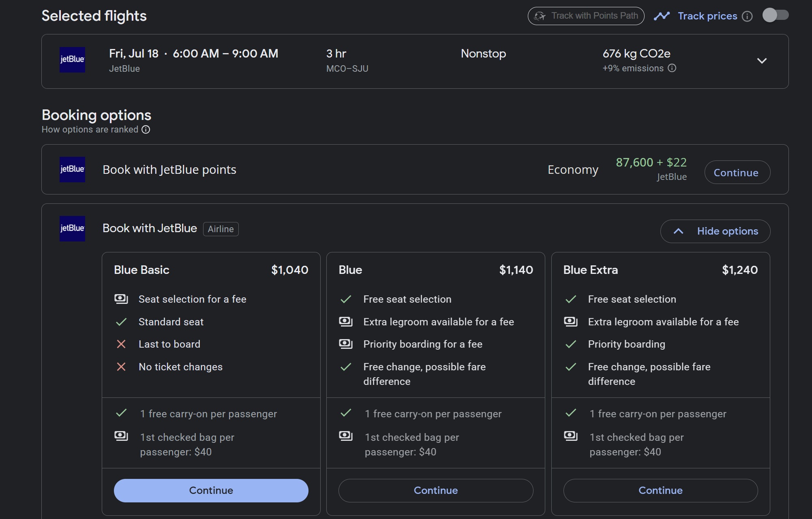This screenshot has height=519, width=812.
Task: Click fee icon beside Priority boarding for a fee
Action: [346, 344]
